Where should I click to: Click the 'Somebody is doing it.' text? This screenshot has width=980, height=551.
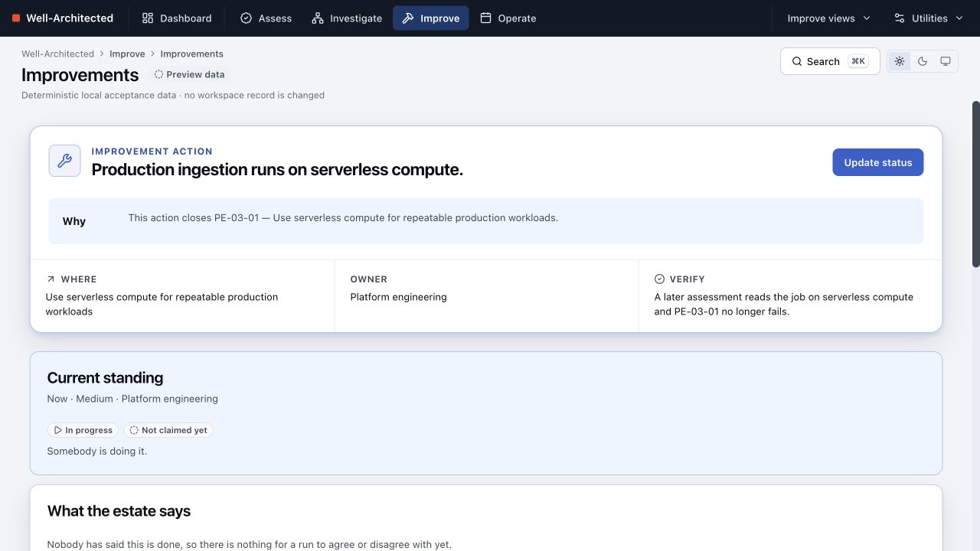point(96,452)
